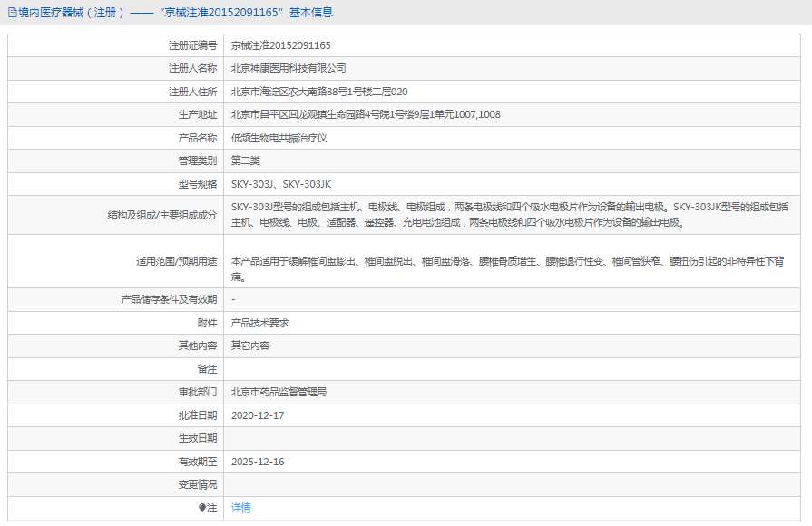Viewport: 812px width, 526px height.
Task: Click the 其他内容 label
Action: click(198, 346)
